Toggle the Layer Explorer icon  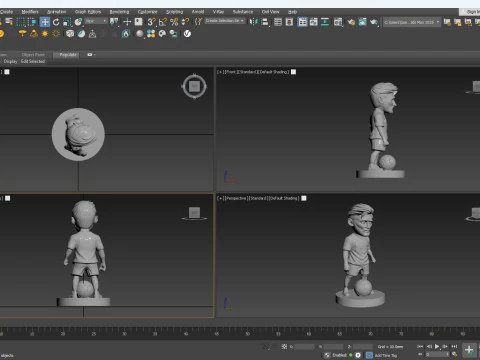[289, 22]
